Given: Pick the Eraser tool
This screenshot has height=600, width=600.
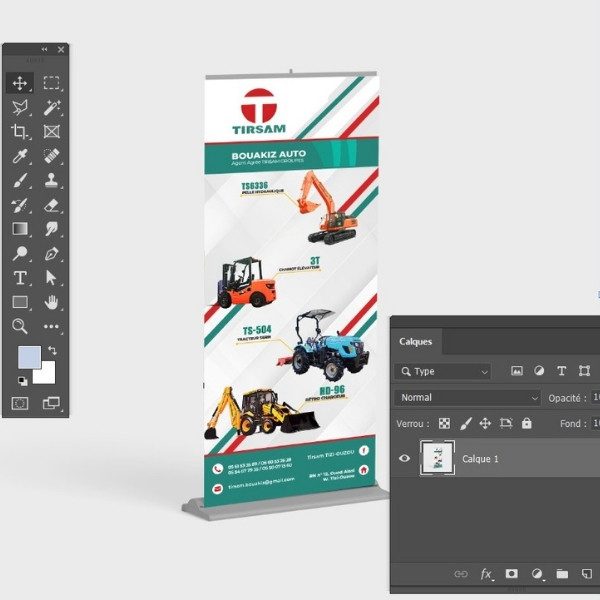Looking at the screenshot, I should tap(52, 205).
